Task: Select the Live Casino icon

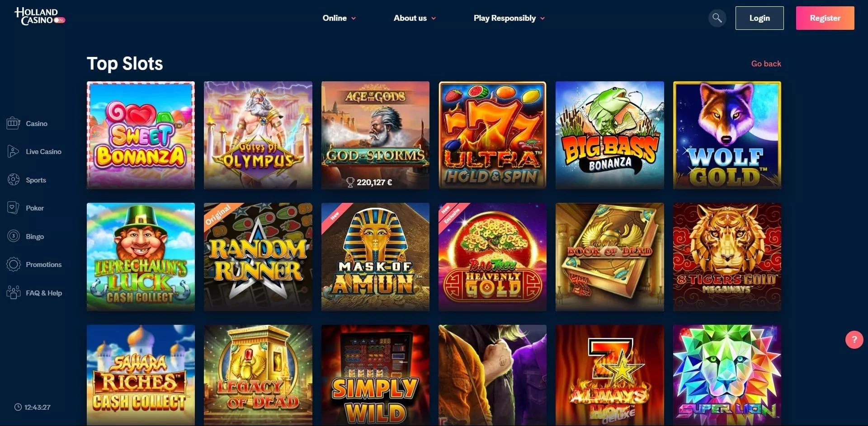Action: tap(14, 151)
